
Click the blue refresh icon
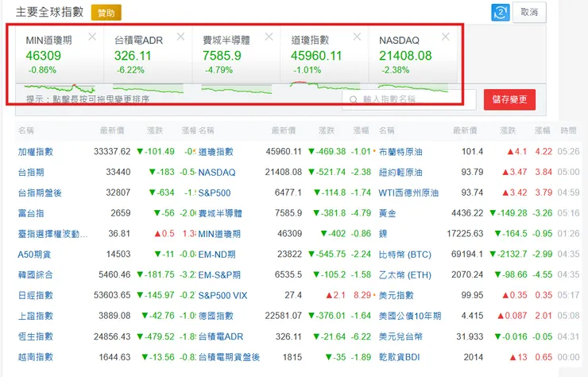501,13
